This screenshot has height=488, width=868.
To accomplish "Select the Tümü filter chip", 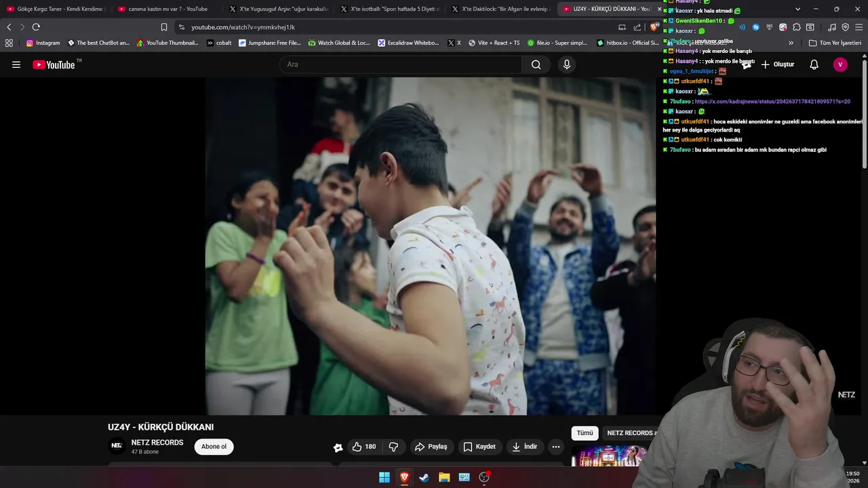I will [x=585, y=433].
